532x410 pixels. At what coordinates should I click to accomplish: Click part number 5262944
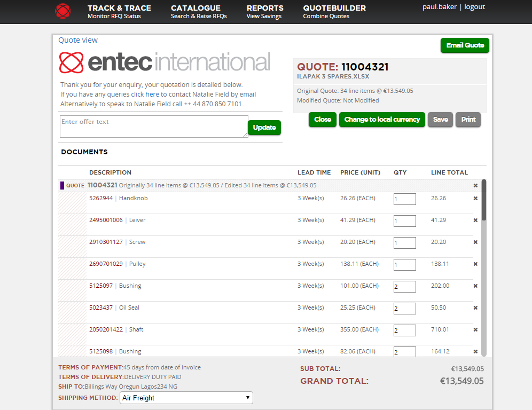pos(101,198)
